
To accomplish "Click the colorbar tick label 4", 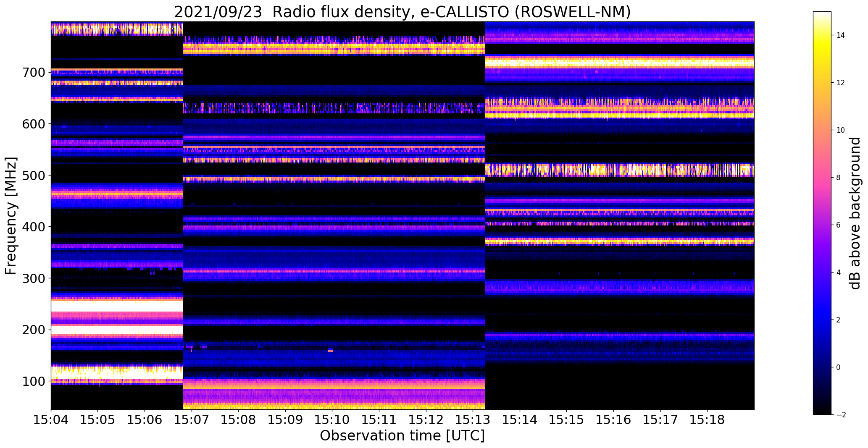I will (x=838, y=272).
